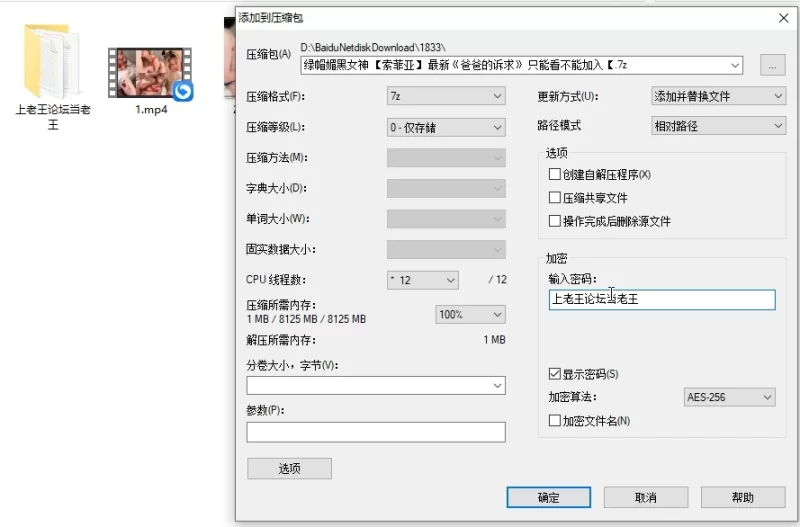Open the 字典大小 dropdown
This screenshot has height=527, width=800.
(x=446, y=188)
